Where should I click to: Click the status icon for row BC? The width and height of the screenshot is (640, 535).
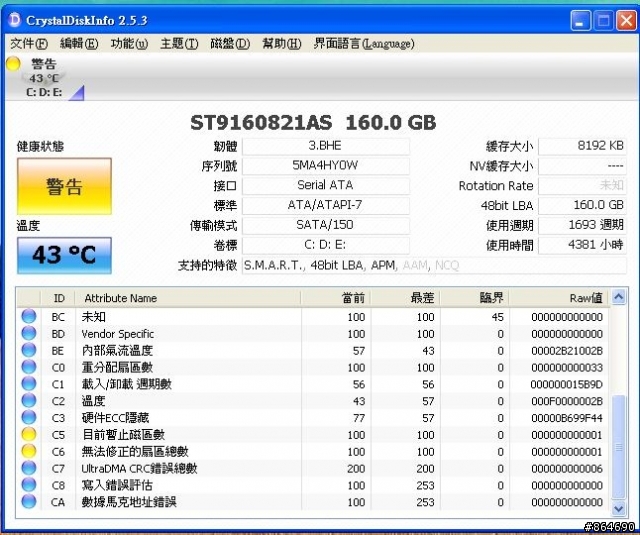29,316
